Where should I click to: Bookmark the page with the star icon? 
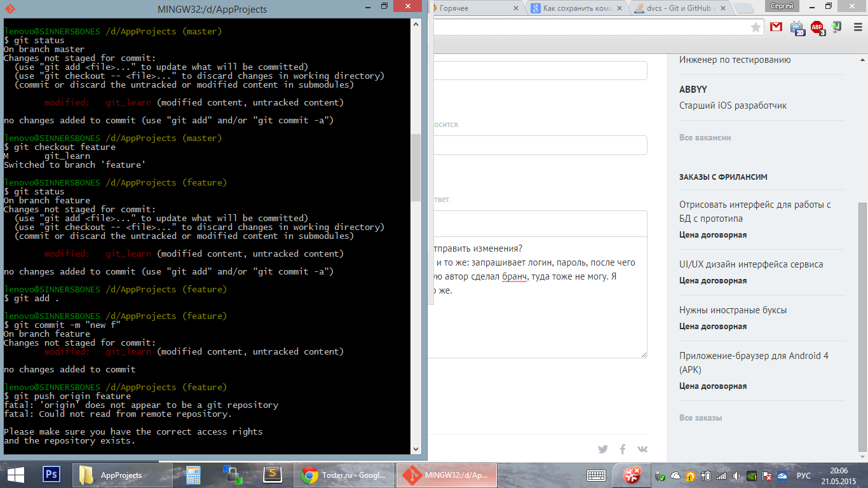756,27
